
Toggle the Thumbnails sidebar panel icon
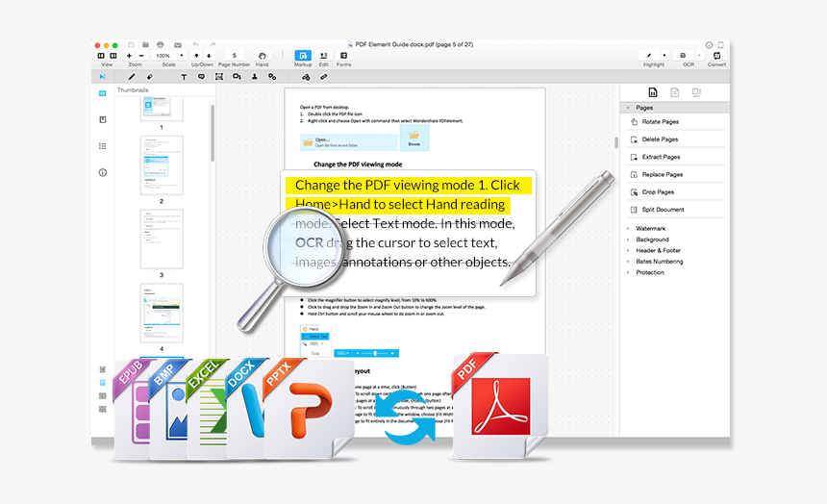point(102,93)
